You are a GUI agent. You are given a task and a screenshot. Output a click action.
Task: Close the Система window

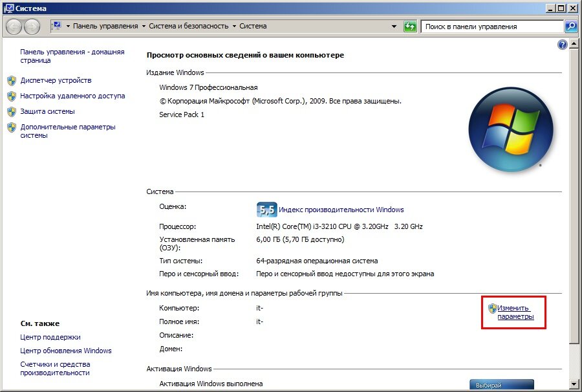572,8
